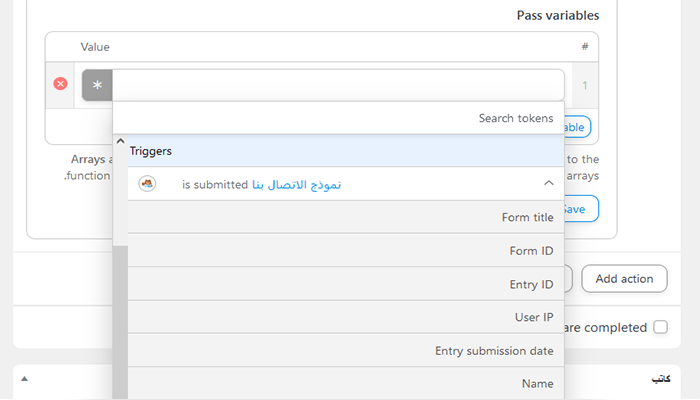Click the Save button
Viewport: 700px width, 400px height.
tap(579, 209)
